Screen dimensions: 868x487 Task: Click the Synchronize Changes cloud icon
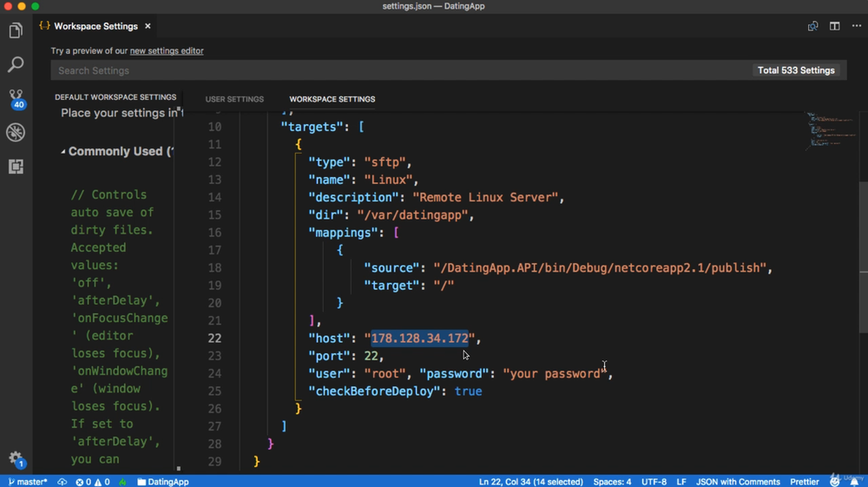[x=62, y=482]
